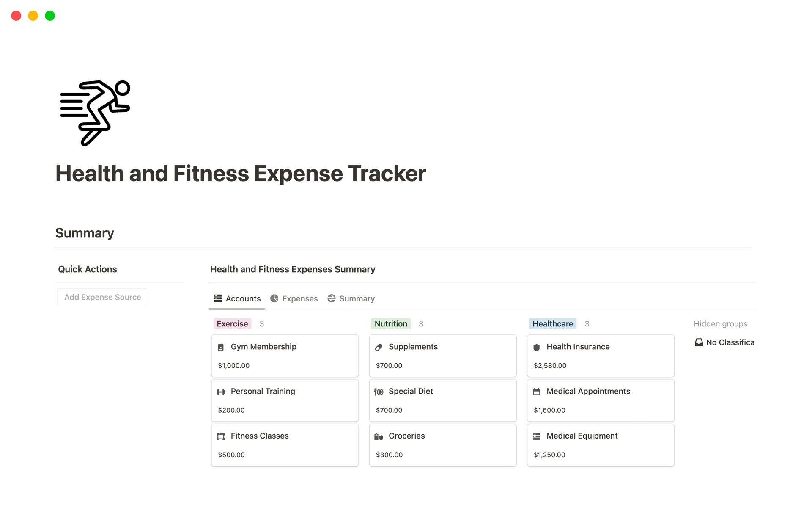Image resolution: width=812 pixels, height=508 pixels.
Task: Click the Medical Equipment icon
Action: [x=536, y=436]
